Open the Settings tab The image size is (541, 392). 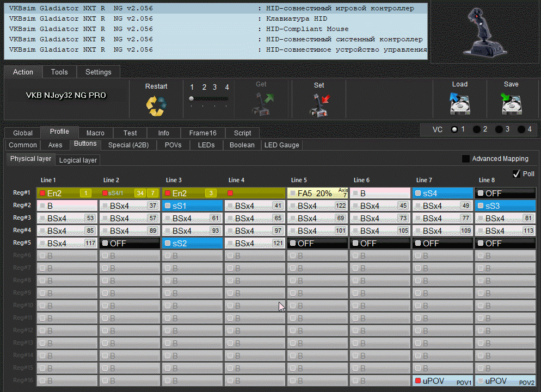pos(98,72)
